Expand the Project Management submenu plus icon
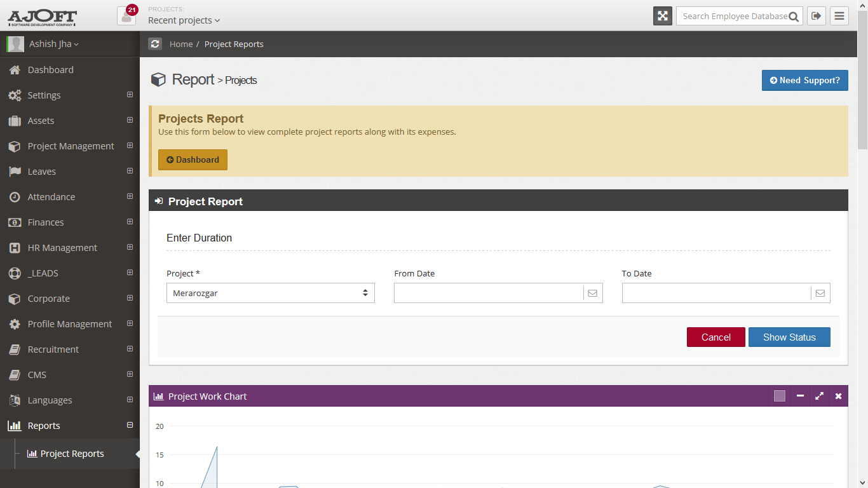Screen dimensions: 868x488 [130, 146]
